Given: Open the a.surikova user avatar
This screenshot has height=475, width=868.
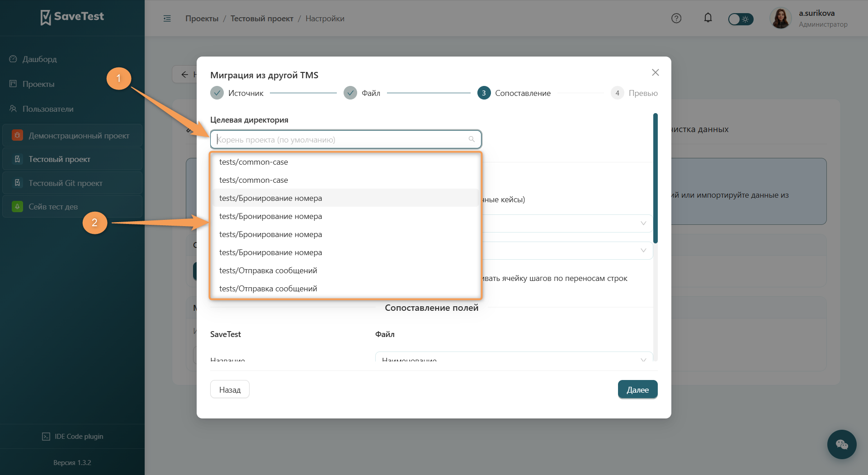Looking at the screenshot, I should coord(781,19).
